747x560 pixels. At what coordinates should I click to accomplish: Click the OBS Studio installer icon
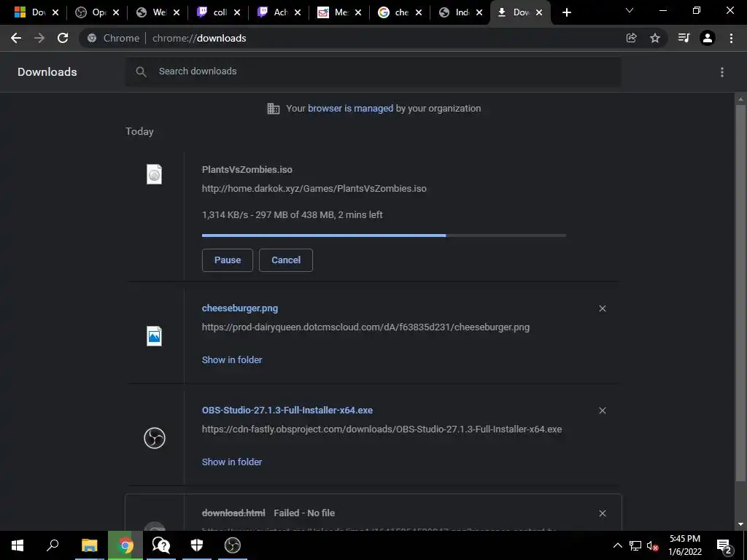pos(155,438)
